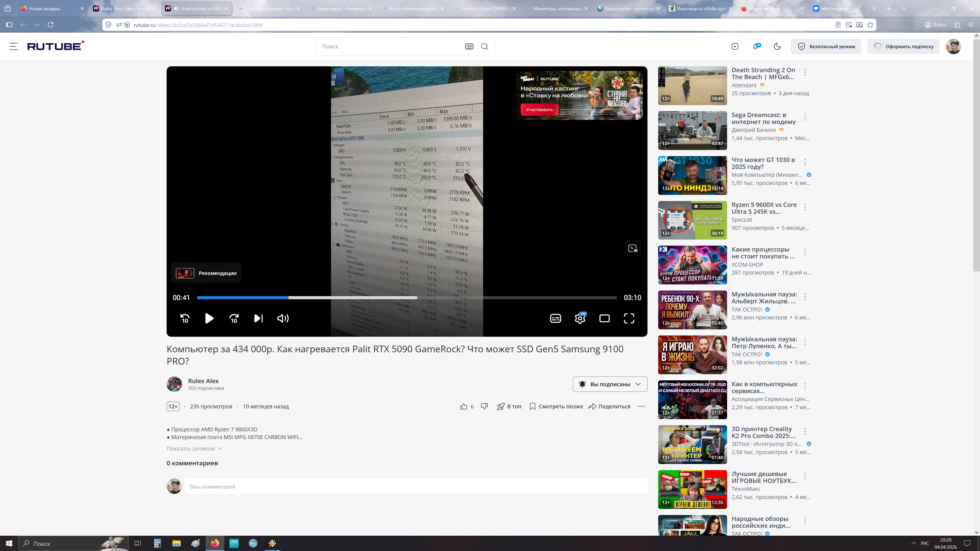Like the video with thumbs up
980x551 pixels.
tap(463, 407)
